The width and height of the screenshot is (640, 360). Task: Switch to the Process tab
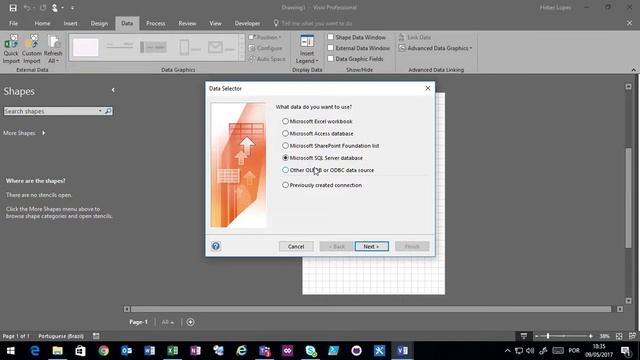click(156, 23)
